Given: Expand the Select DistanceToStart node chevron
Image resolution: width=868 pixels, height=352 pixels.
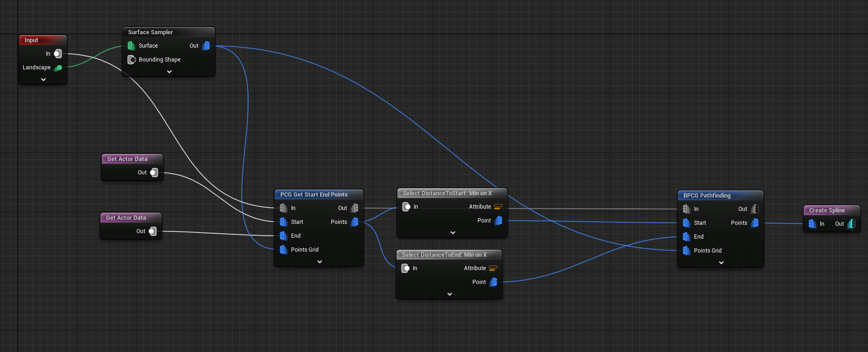Looking at the screenshot, I should pos(453,233).
